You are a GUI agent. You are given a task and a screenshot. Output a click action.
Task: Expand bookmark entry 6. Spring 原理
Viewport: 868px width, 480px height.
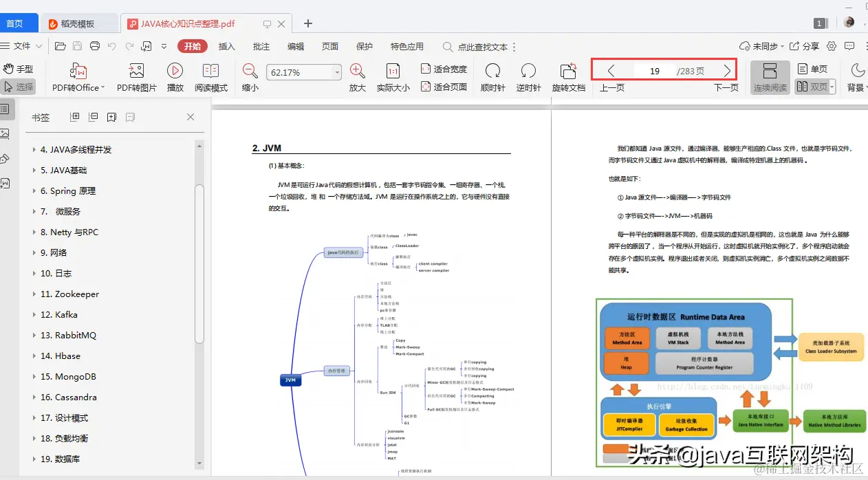[x=33, y=190]
